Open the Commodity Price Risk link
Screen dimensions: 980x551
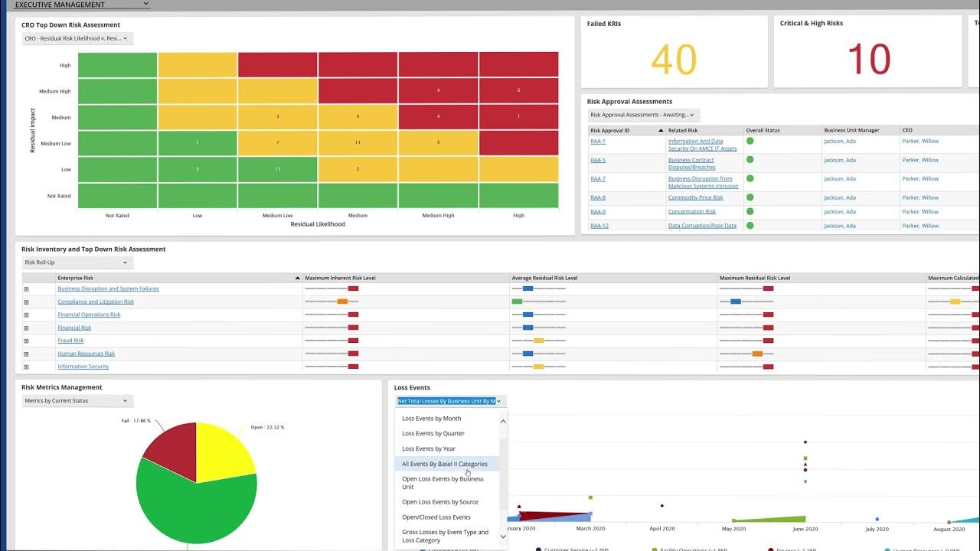pos(695,197)
